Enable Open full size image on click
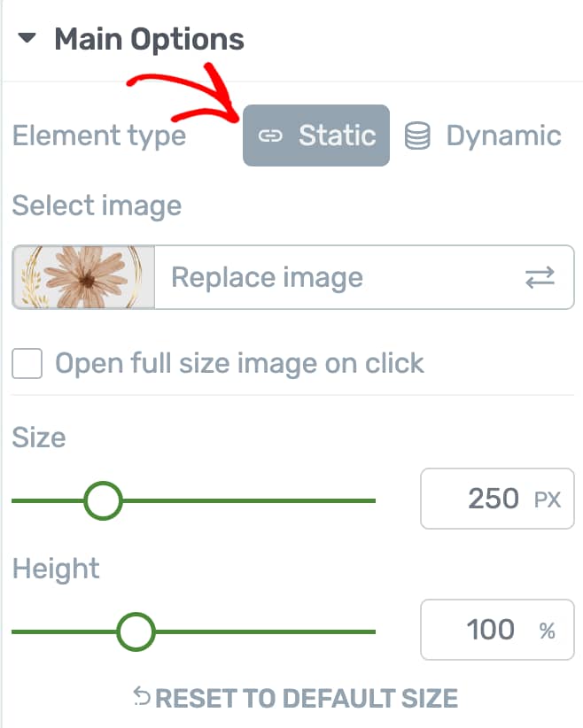The height and width of the screenshot is (728, 583). pos(27,363)
